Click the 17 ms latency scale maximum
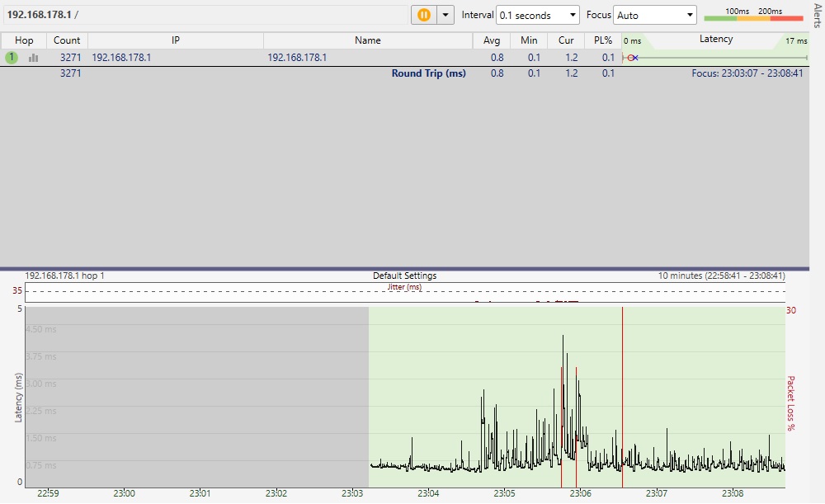825x504 pixels. click(x=796, y=41)
